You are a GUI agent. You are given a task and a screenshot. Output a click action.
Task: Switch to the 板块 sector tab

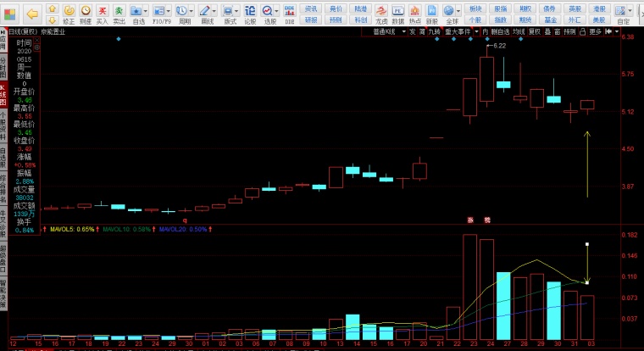475,8
